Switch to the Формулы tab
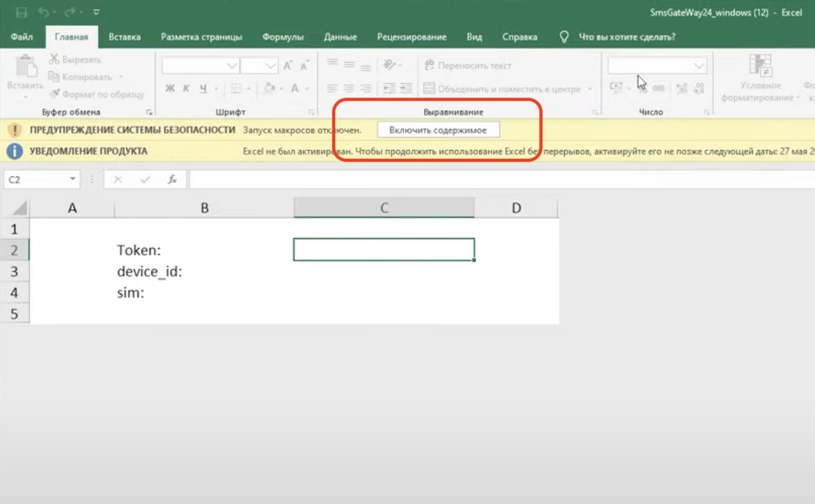The image size is (815, 504). click(283, 37)
